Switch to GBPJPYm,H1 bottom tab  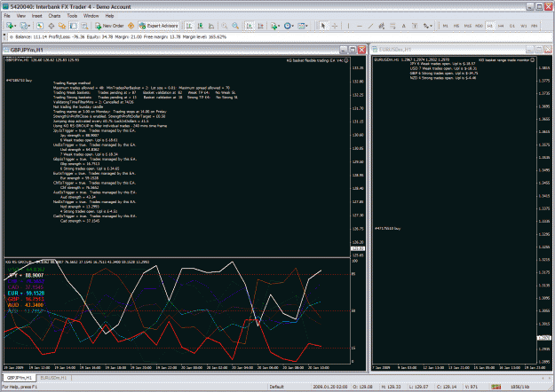(20, 378)
